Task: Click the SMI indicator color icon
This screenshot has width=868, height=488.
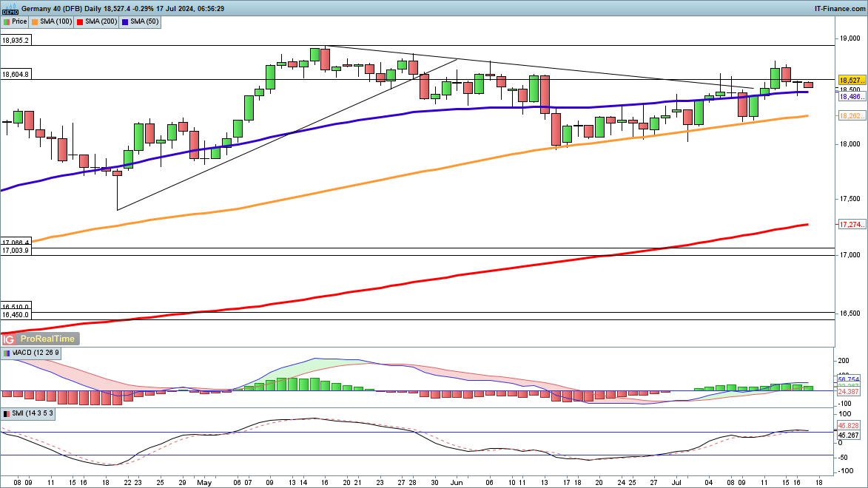Action: (6, 414)
